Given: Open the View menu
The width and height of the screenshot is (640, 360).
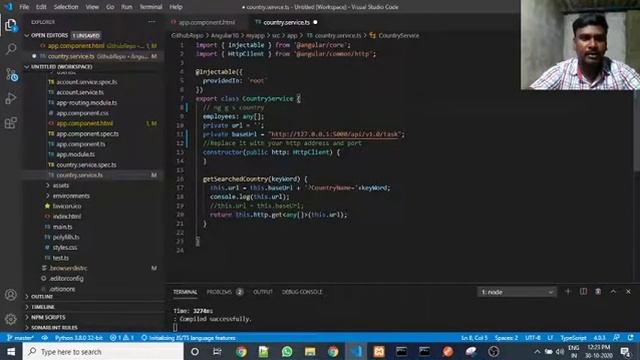Looking at the screenshot, I should point(92,7).
